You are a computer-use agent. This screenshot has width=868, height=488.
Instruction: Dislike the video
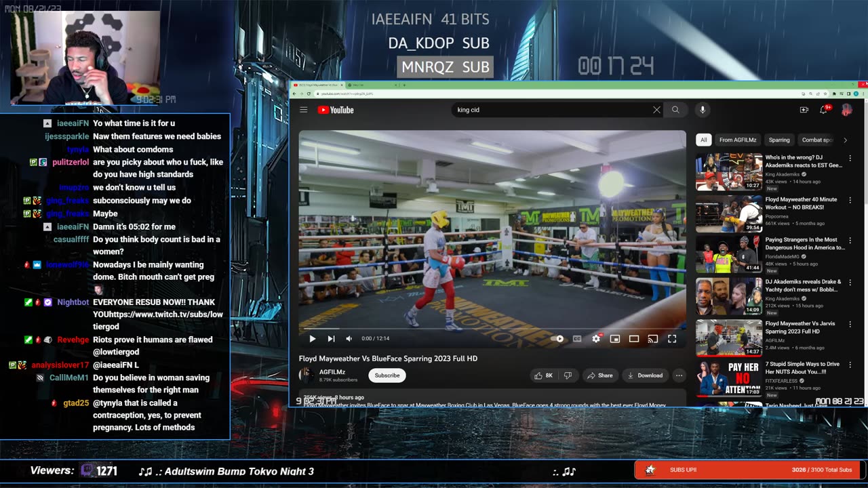568,375
